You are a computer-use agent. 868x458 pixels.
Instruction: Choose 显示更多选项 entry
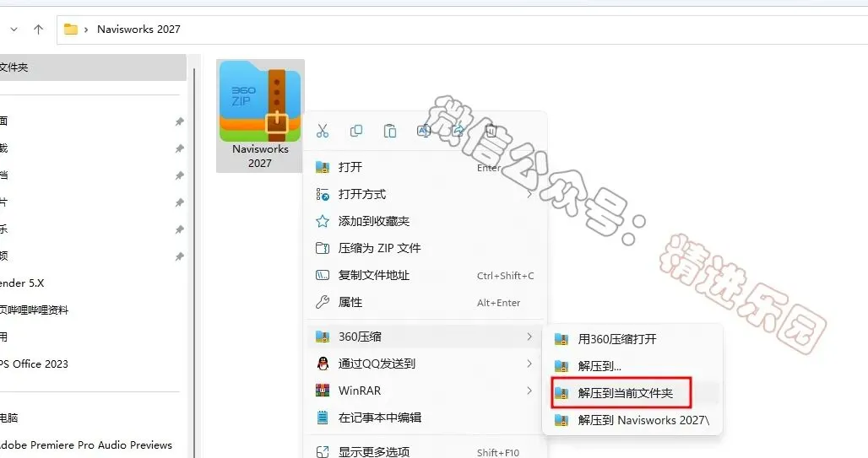click(x=426, y=452)
